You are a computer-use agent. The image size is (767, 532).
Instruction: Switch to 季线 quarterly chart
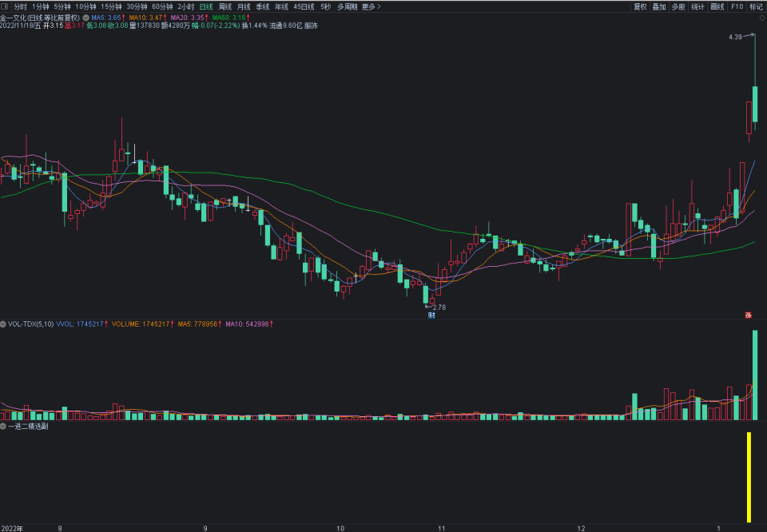coord(263,7)
